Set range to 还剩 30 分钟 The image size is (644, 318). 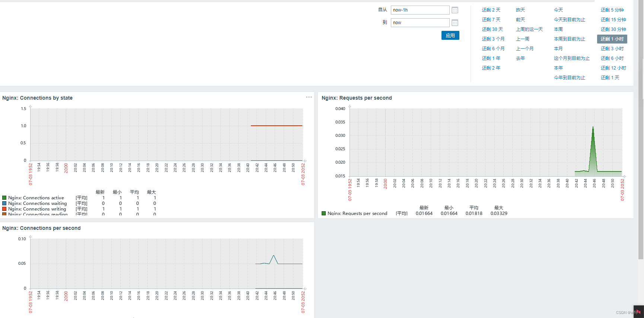point(613,29)
